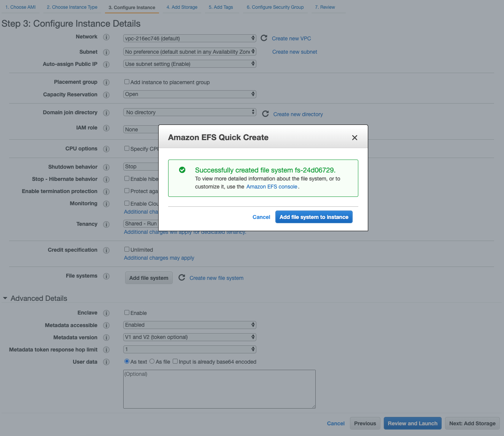Click the IAM role info icon
This screenshot has width=504, height=436.
point(107,128)
